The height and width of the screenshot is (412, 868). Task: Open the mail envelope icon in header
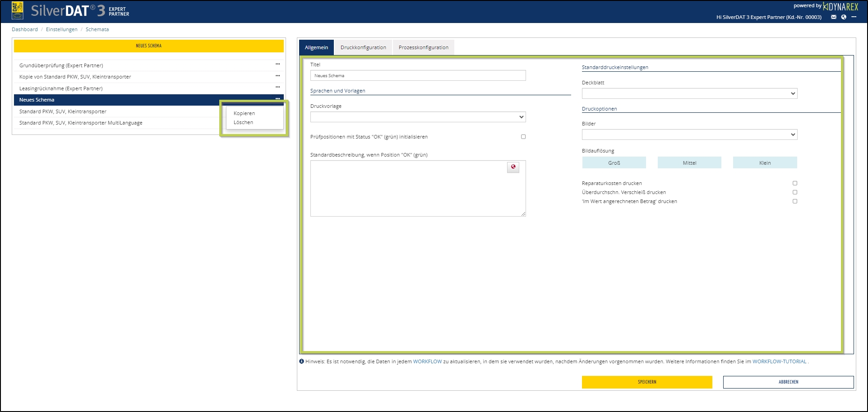click(x=833, y=17)
